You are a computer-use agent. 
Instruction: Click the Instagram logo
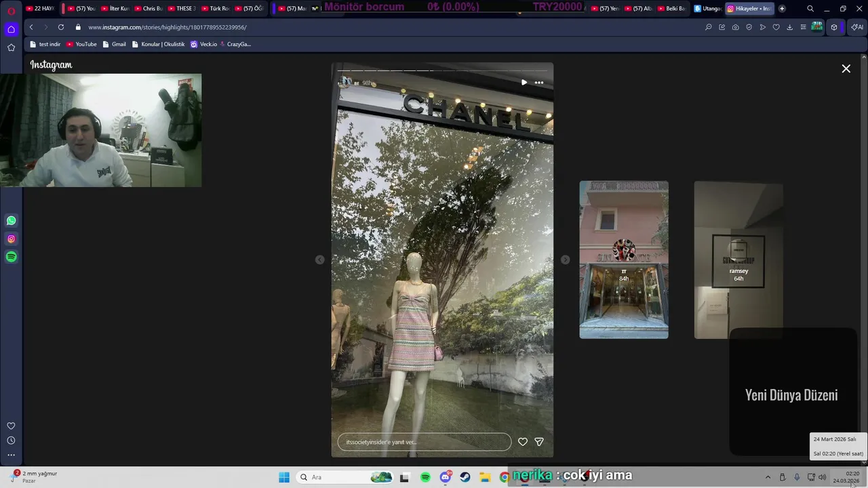[x=51, y=65]
